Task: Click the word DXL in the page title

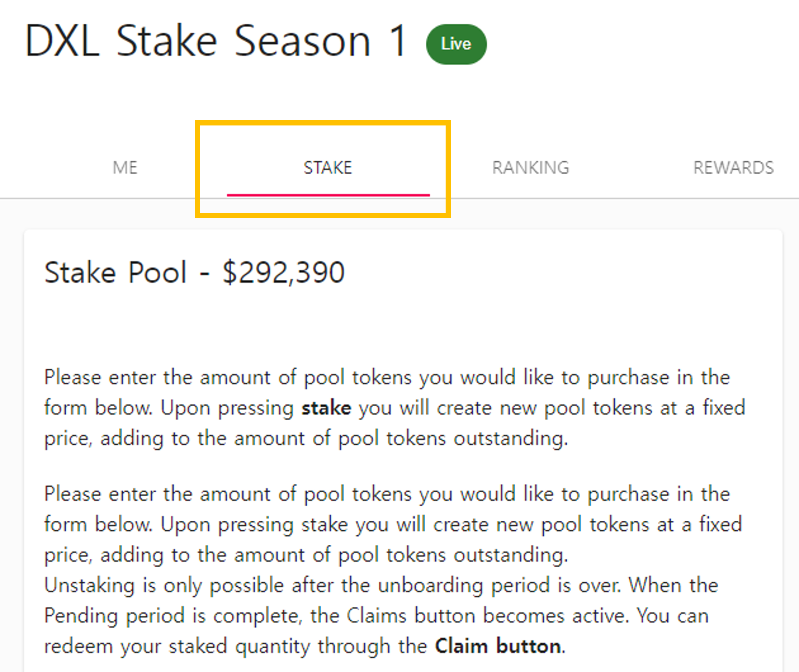Action: pyautogui.click(x=62, y=41)
